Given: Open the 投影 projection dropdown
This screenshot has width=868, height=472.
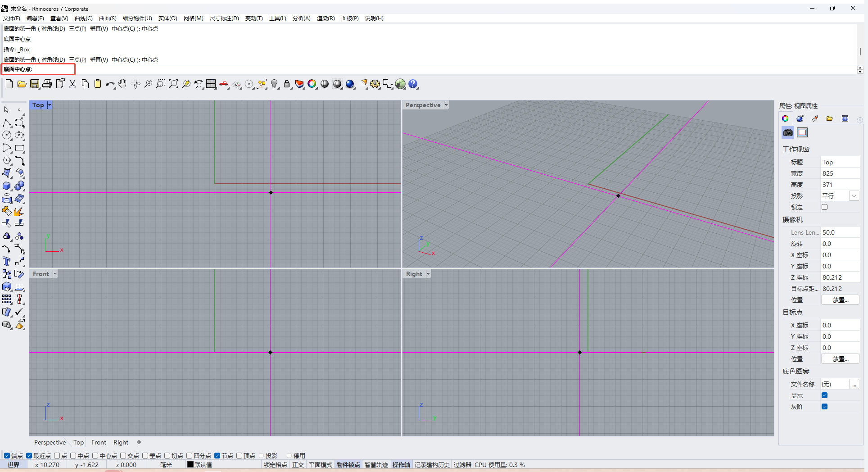Looking at the screenshot, I should click(854, 196).
